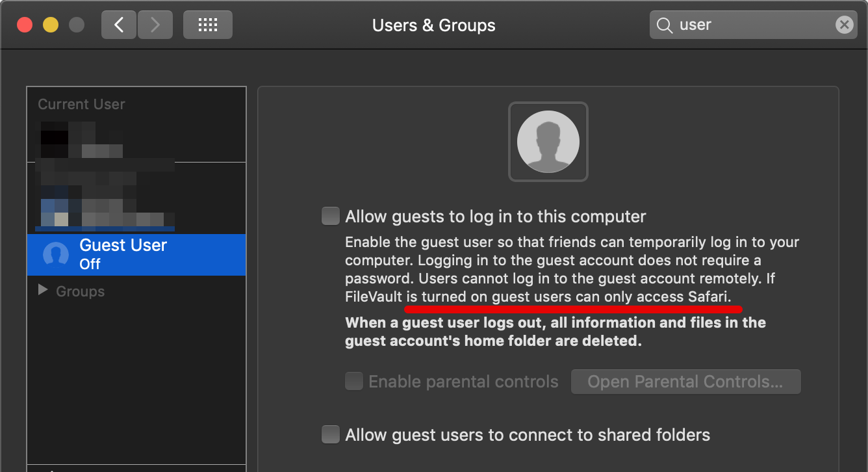Enable Allow guests to log in checkbox
868x472 pixels.
331,216
